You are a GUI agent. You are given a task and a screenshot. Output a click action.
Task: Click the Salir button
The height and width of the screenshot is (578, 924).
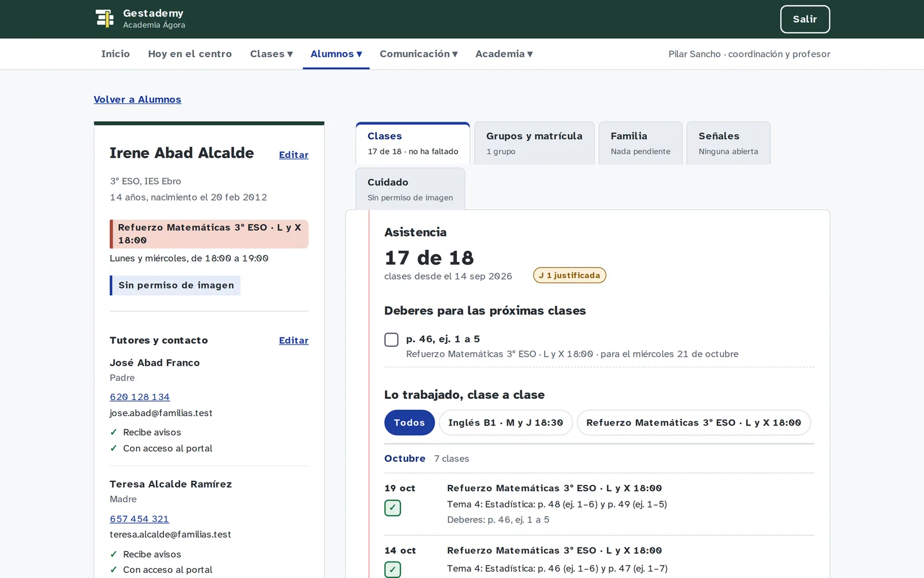click(x=805, y=19)
